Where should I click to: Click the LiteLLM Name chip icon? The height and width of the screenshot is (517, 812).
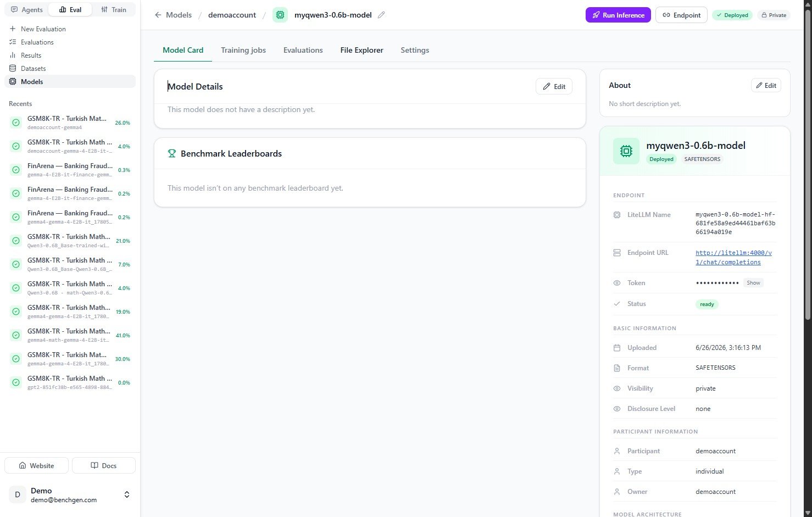617,215
